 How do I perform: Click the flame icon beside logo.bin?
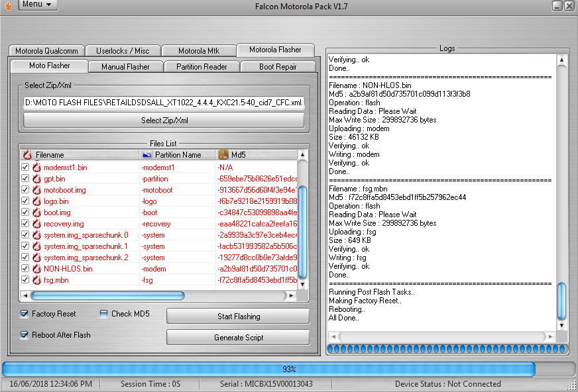36,201
